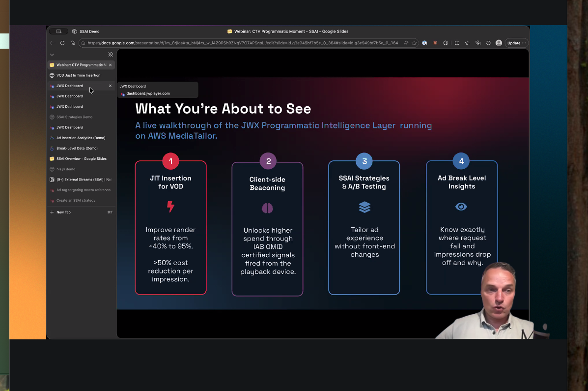The image size is (588, 391).
Task: Click the number 3 circle badge
Action: 364,161
